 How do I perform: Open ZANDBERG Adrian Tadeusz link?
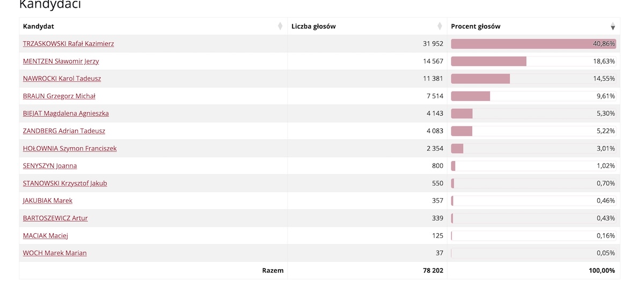tap(64, 131)
